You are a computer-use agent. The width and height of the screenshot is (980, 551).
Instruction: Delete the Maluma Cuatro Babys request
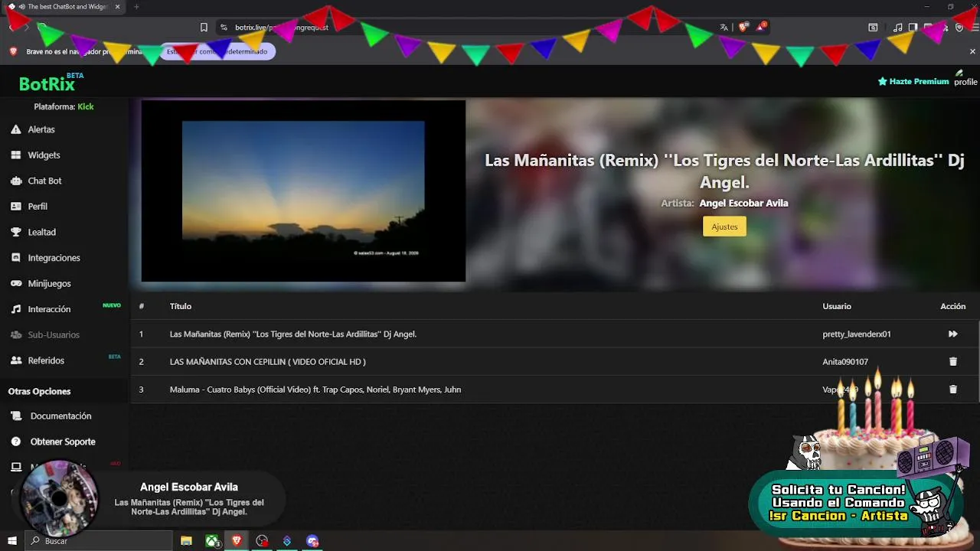953,389
